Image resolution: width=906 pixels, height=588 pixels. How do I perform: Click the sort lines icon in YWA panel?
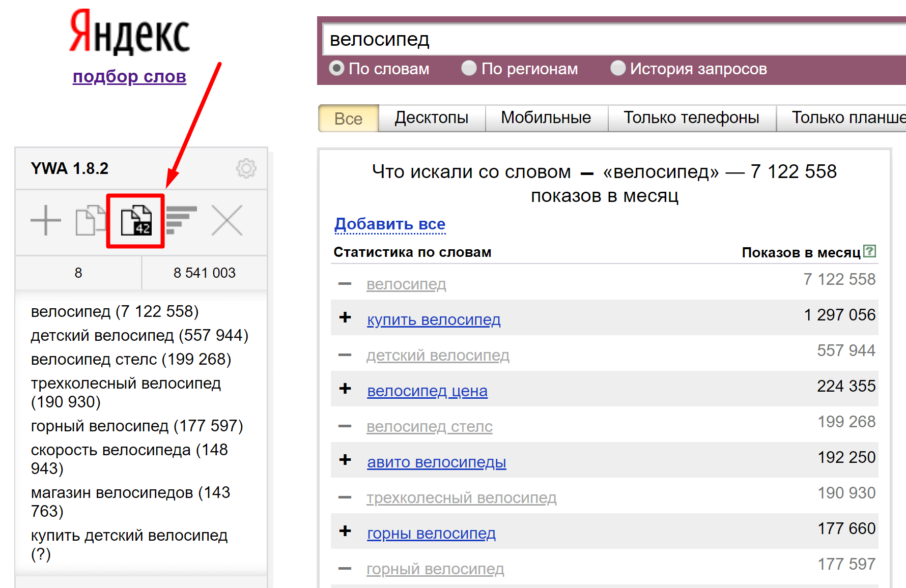(x=181, y=220)
